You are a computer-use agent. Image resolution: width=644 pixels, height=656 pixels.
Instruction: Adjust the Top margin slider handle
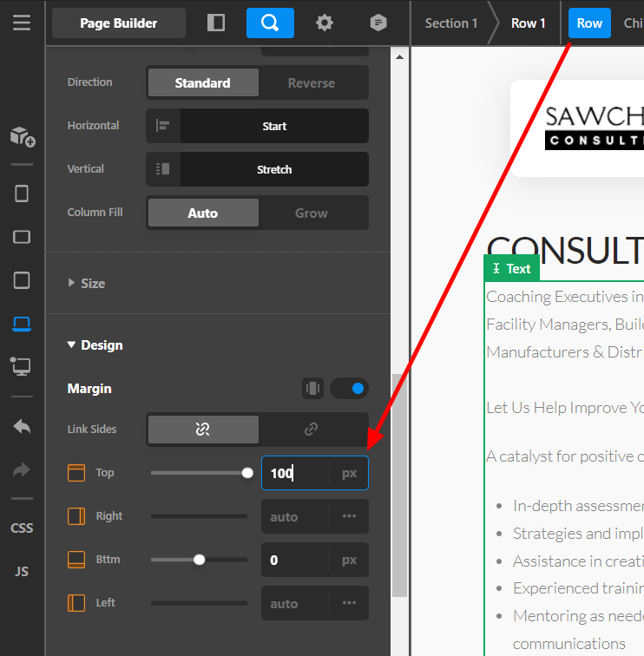point(247,473)
